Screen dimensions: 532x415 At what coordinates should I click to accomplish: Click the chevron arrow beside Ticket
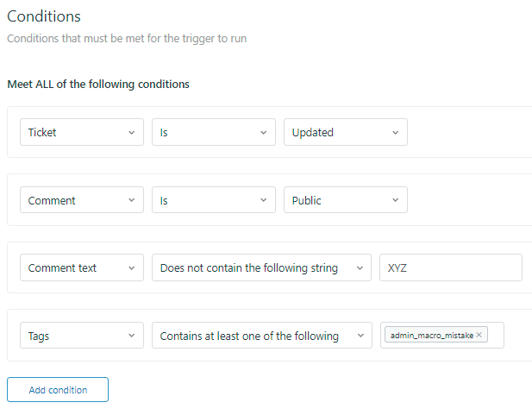click(x=131, y=133)
